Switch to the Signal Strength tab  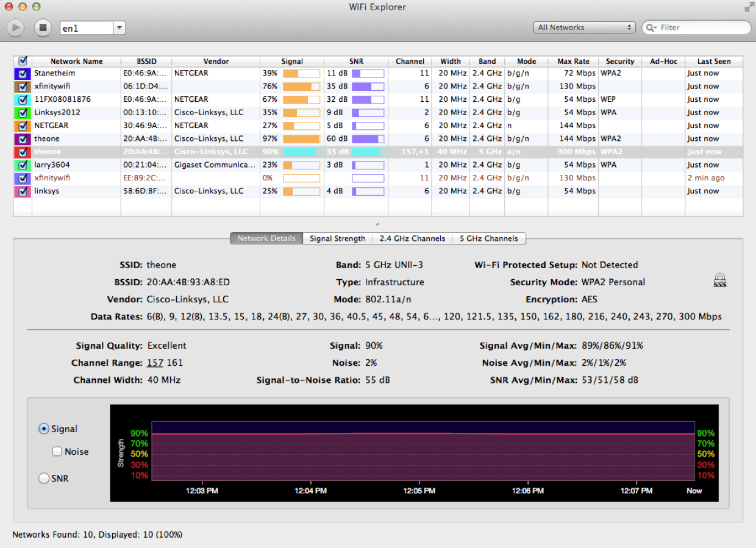click(x=337, y=238)
